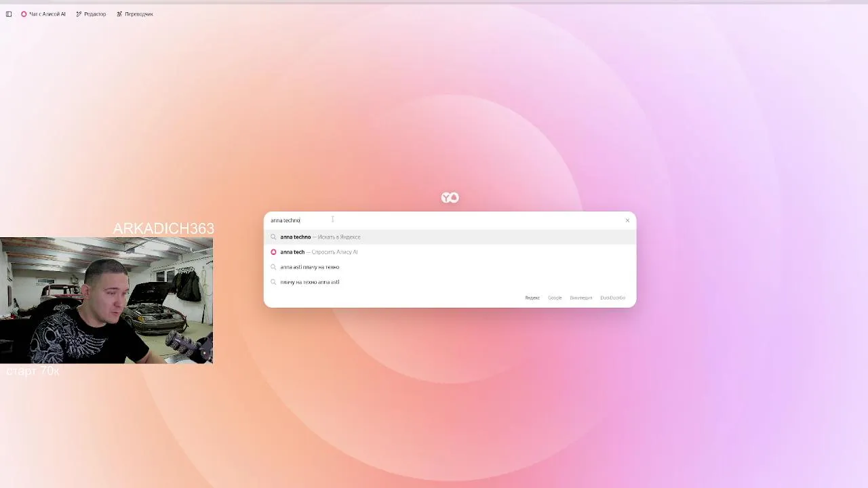This screenshot has width=868, height=488.
Task: Toggle the sidebar panel icon
Action: click(9, 14)
